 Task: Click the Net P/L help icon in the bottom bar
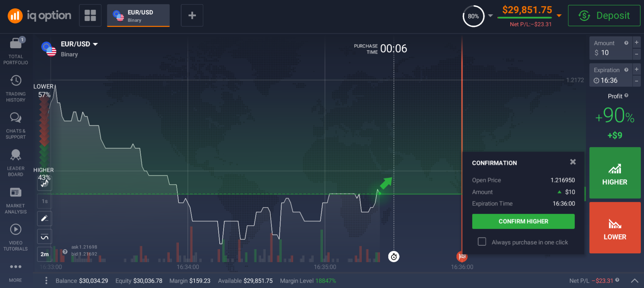tap(617, 280)
